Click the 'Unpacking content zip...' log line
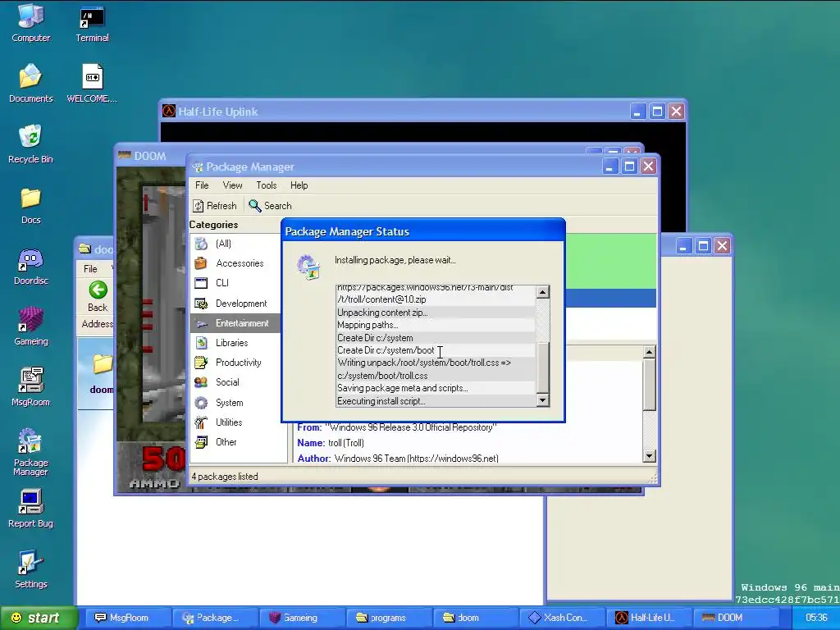Image resolution: width=840 pixels, height=630 pixels. click(x=436, y=313)
